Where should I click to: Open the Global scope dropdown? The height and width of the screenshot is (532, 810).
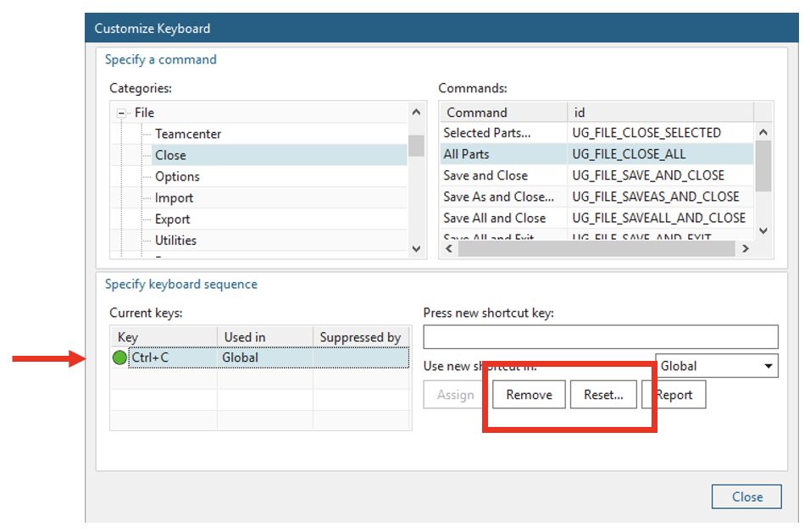click(717, 366)
